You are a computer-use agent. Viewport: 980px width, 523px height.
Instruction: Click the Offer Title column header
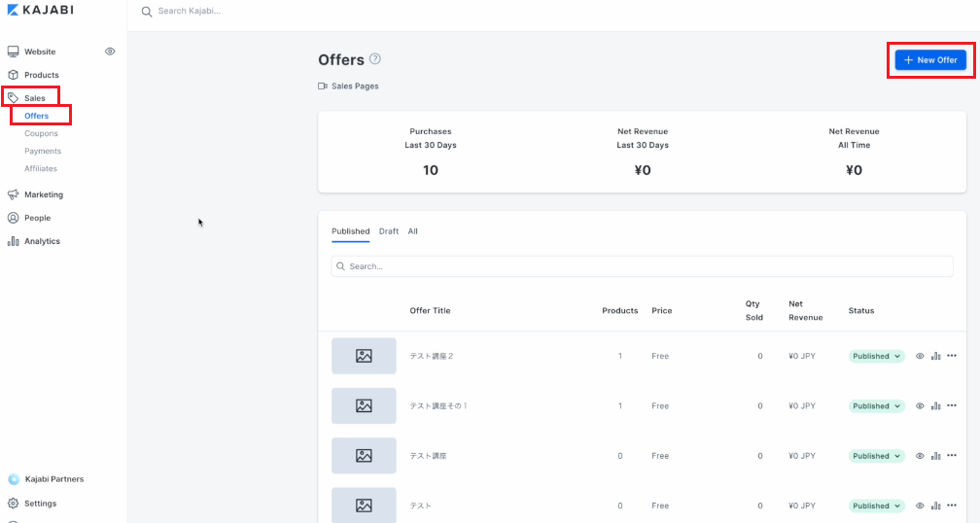[x=430, y=310]
